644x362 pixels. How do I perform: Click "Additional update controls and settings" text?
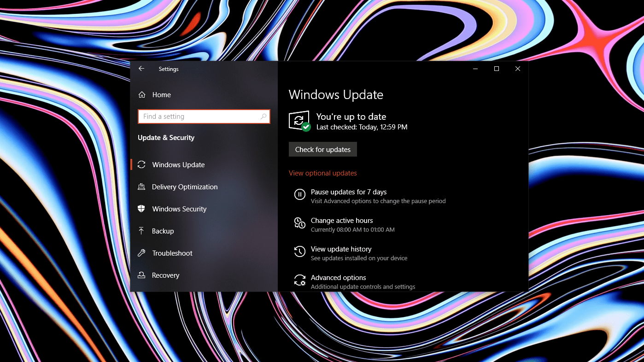(363, 286)
